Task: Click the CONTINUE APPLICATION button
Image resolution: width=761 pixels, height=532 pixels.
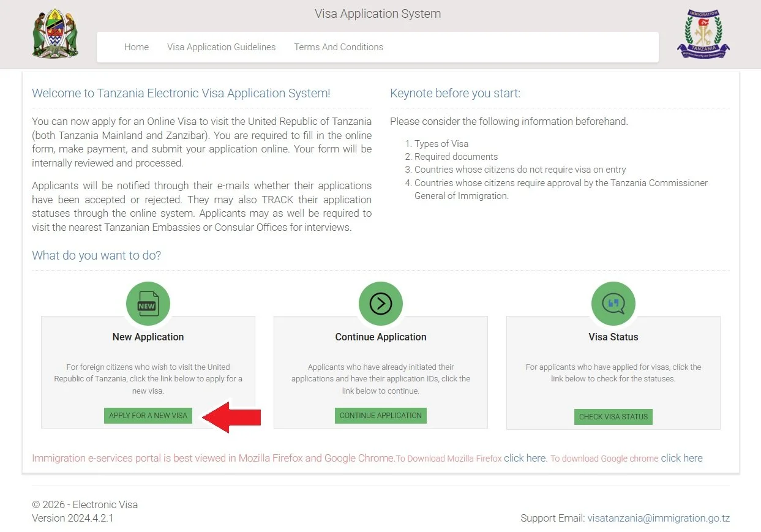Action: click(381, 416)
